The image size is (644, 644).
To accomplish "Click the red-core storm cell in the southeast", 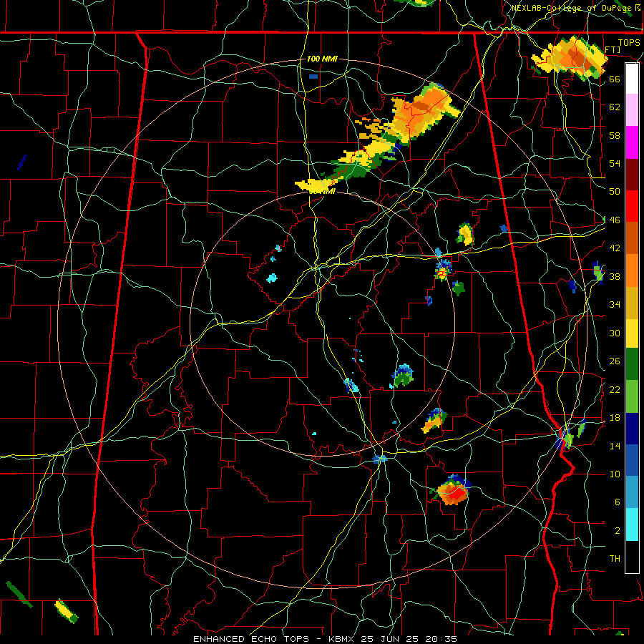I will coord(453,491).
